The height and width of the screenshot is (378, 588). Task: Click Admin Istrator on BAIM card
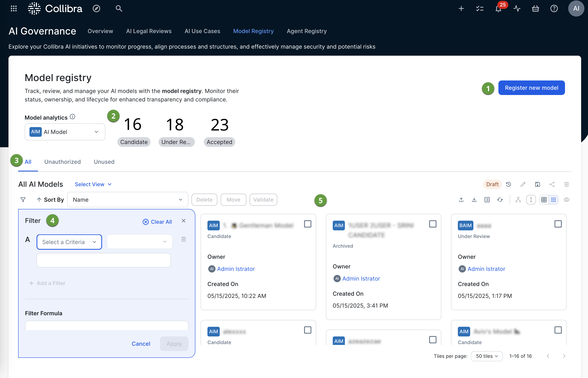pos(486,269)
